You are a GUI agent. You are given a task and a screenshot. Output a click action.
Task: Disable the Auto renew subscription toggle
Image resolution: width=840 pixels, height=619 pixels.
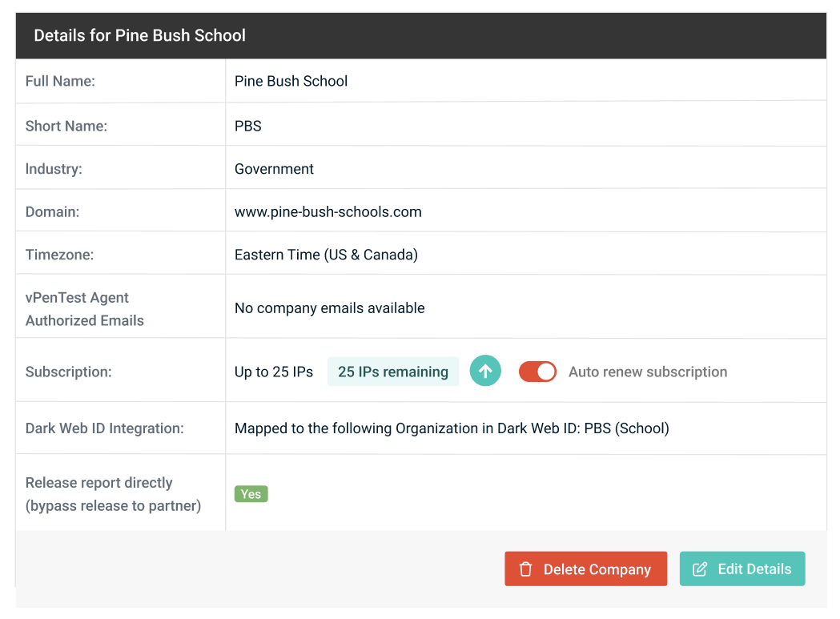coord(537,372)
